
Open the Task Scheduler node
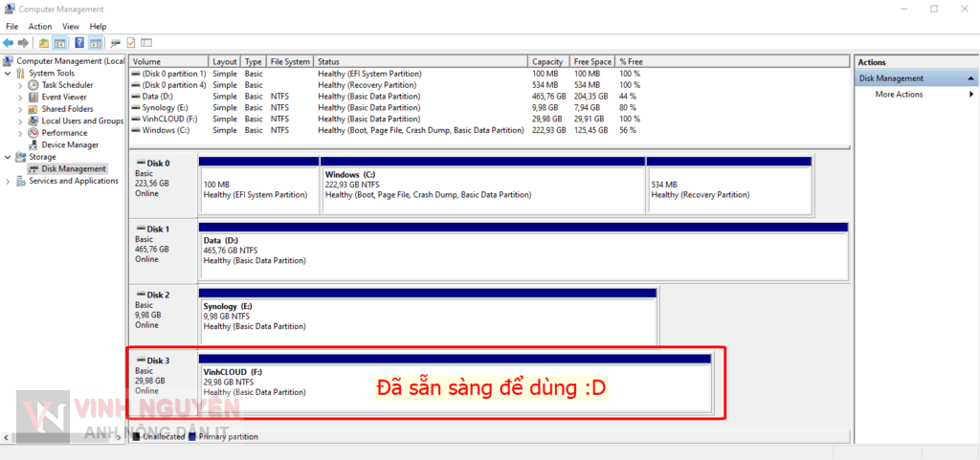(67, 85)
